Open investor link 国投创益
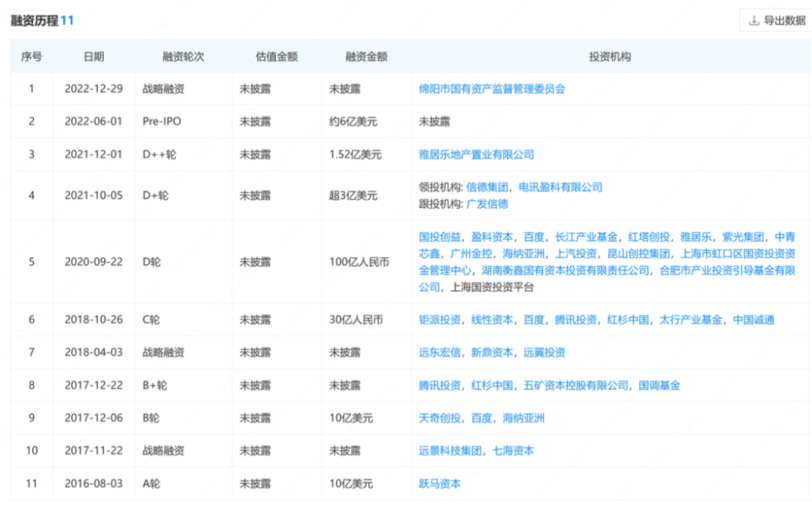The width and height of the screenshot is (812, 506). (x=440, y=237)
